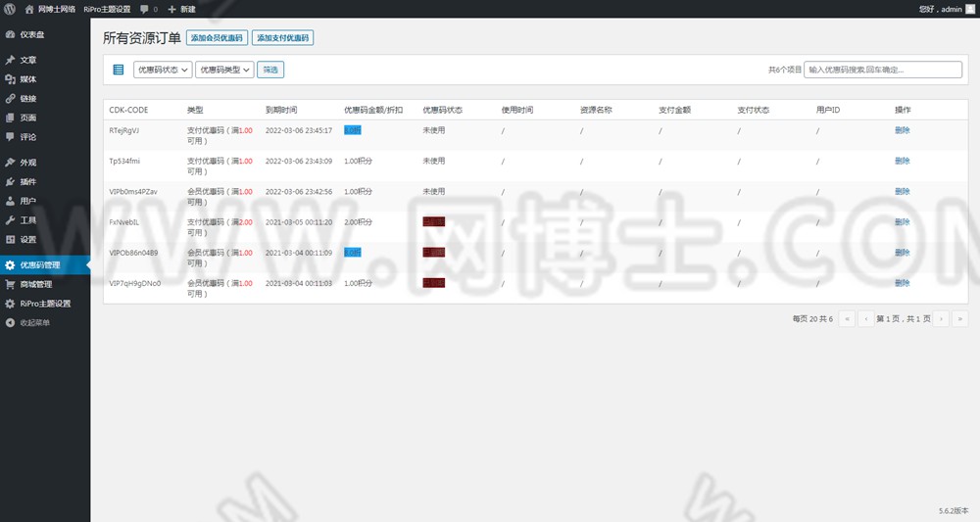980x522 pixels.
Task: Click the 优惠码金额/折扣 column header
Action: [x=373, y=110]
